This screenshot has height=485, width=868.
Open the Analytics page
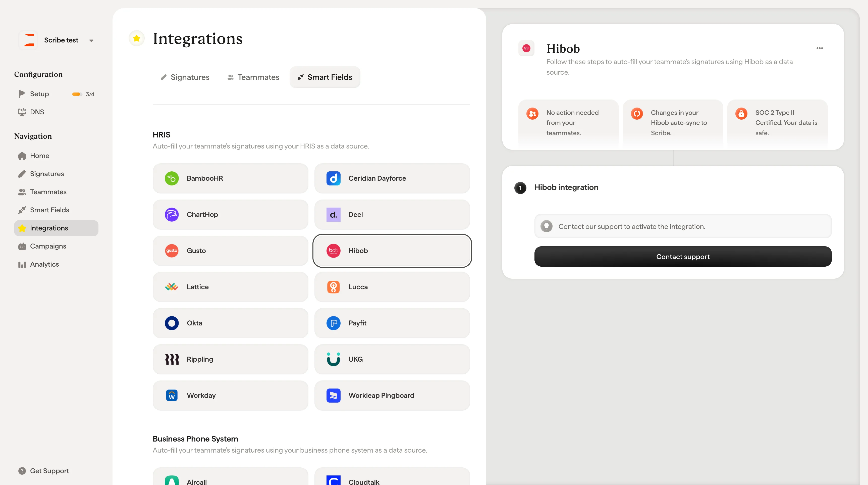pyautogui.click(x=56, y=264)
